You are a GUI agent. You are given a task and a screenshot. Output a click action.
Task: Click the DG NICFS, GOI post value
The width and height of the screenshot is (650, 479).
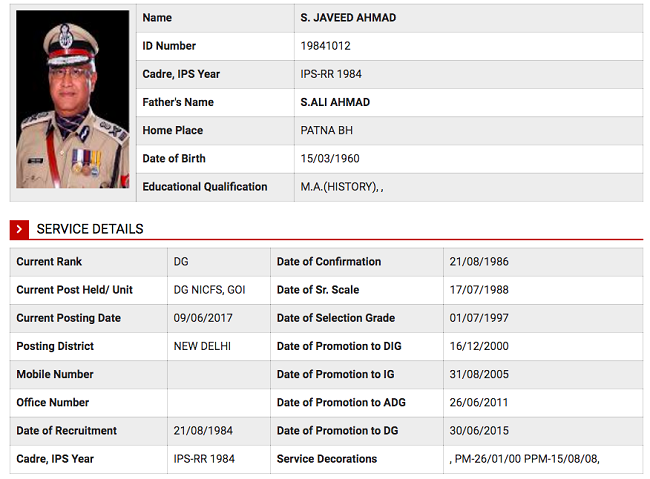pyautogui.click(x=209, y=290)
